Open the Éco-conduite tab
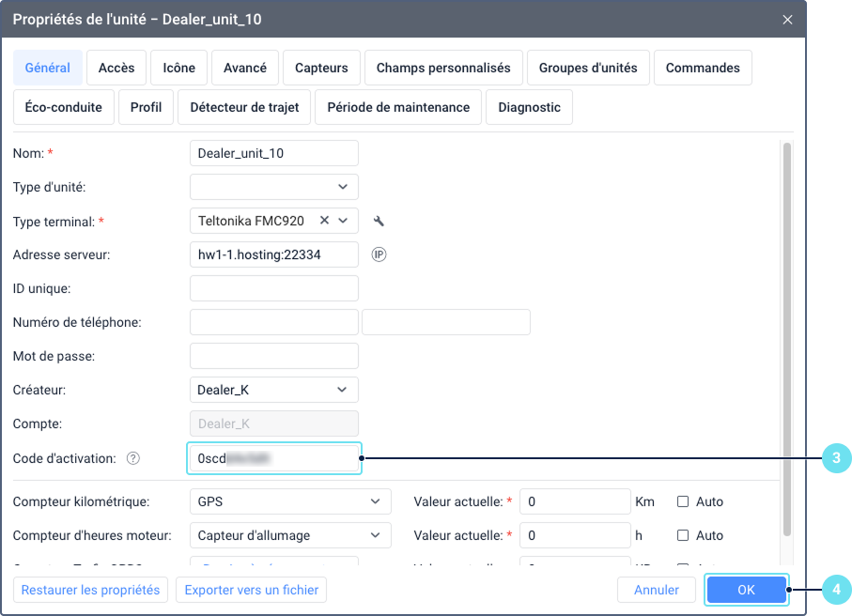The width and height of the screenshot is (852, 616). coord(64,107)
